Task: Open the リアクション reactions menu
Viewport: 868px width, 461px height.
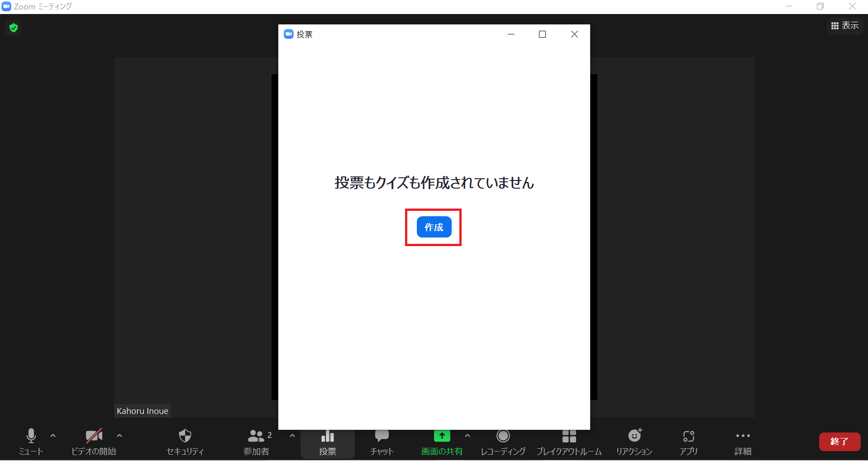Action: click(x=634, y=441)
